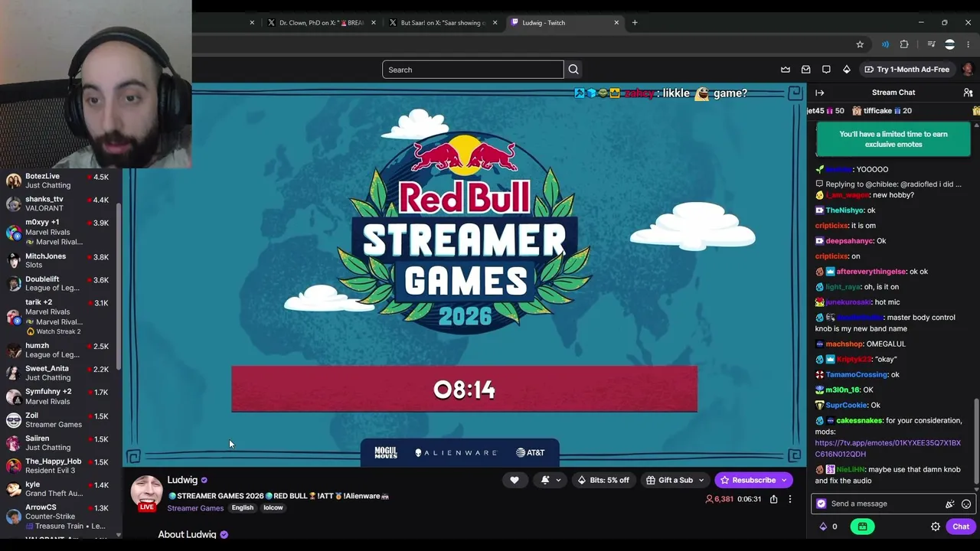Click the blue audio cast icon in toolbar

885,44
